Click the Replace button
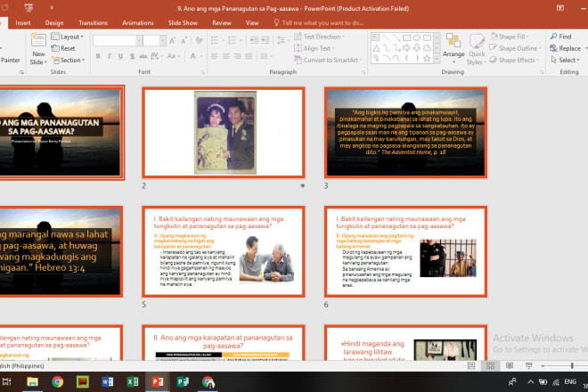Image resolution: width=588 pixels, height=392 pixels. coord(565,48)
